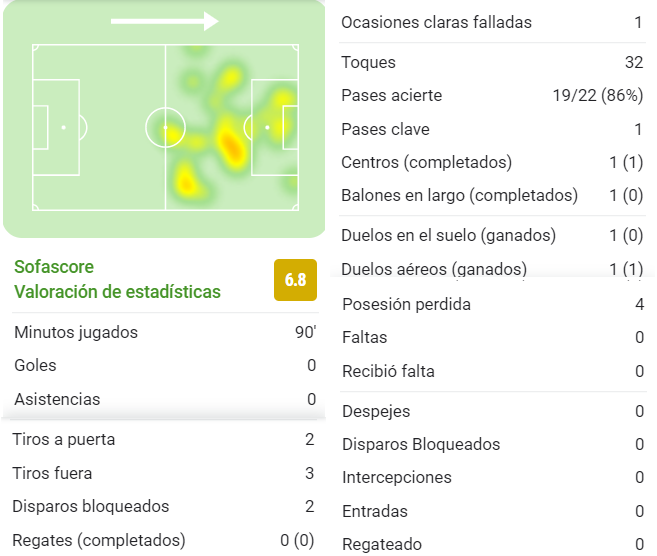The image size is (657, 556).
Task: Click the Regates (completados) row
Action: click(x=163, y=540)
